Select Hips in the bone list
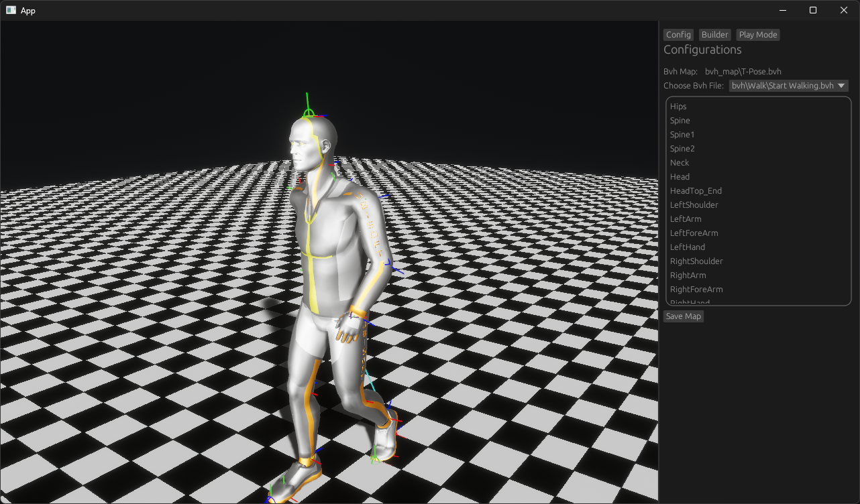The height and width of the screenshot is (504, 860). pos(678,107)
